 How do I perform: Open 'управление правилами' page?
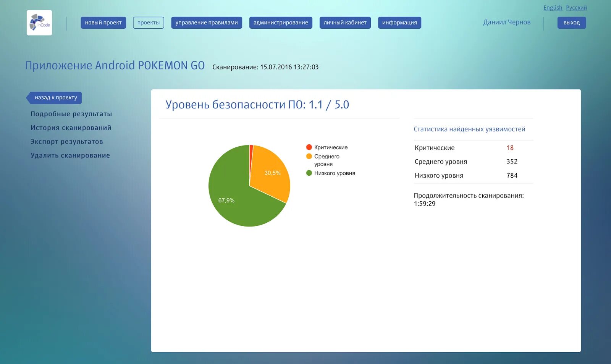pos(207,23)
